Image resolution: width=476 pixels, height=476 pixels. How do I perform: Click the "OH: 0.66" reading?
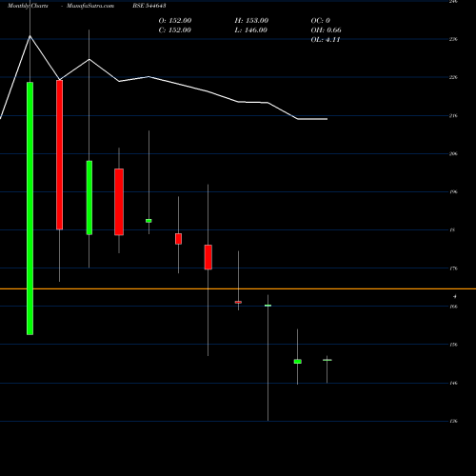(327, 30)
